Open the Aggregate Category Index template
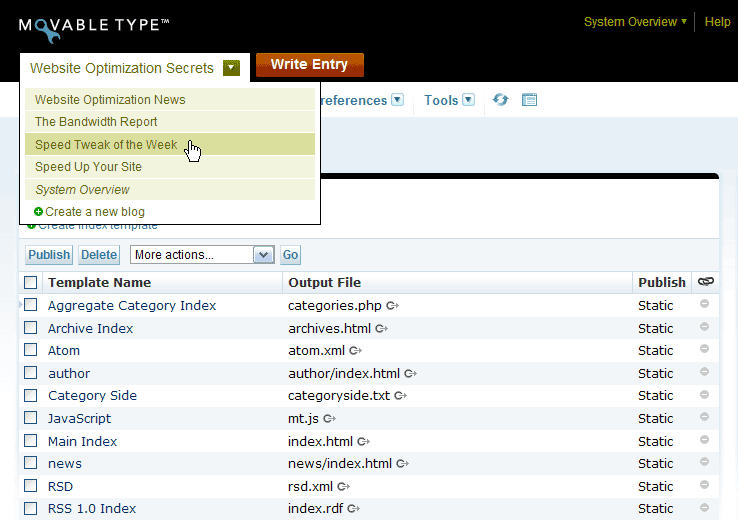This screenshot has height=520, width=738. [132, 305]
